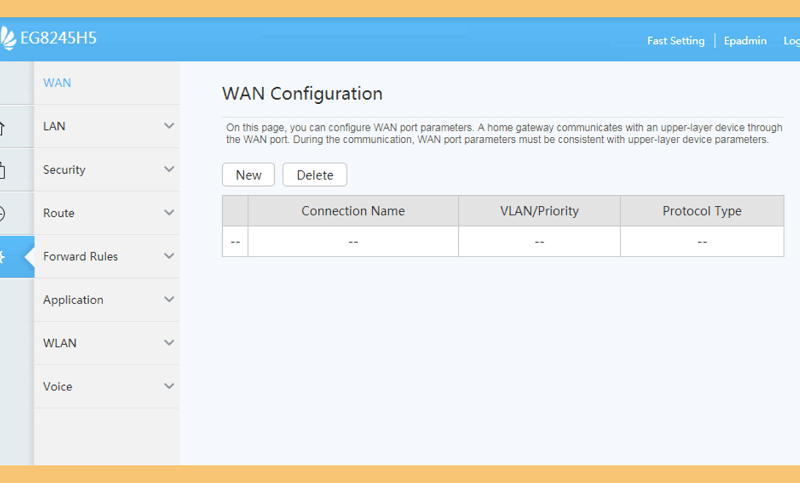Open the Application menu item

click(107, 300)
